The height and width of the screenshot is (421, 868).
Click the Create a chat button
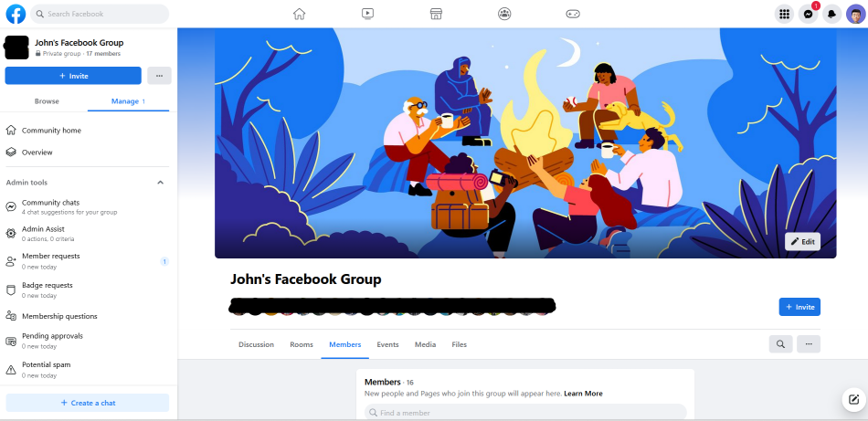(88, 403)
